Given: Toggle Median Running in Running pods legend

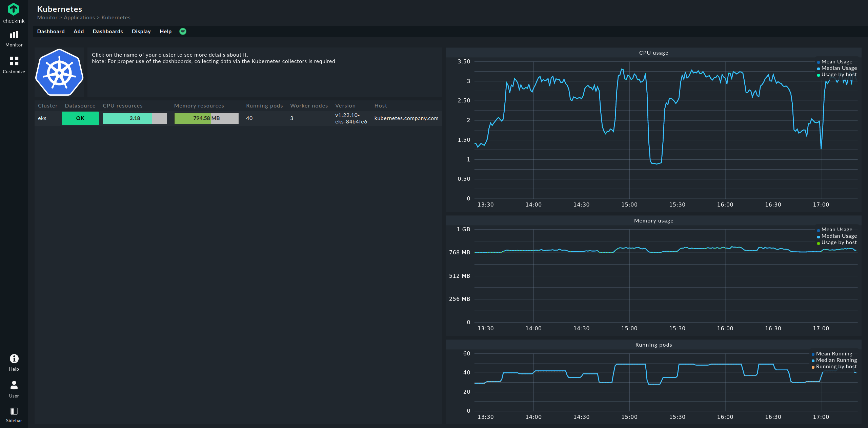Looking at the screenshot, I should pos(836,360).
